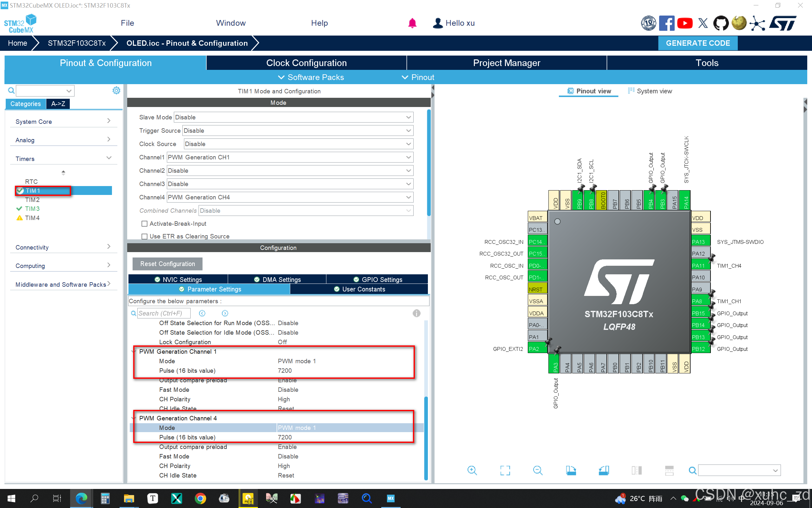Open the Help menu
Image resolution: width=812 pixels, height=508 pixels.
point(319,23)
